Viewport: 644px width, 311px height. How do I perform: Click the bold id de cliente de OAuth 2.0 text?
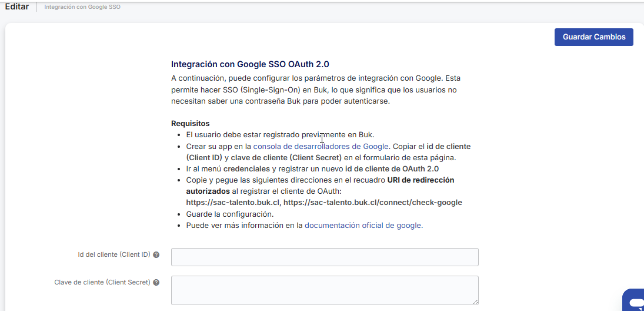pyautogui.click(x=392, y=169)
